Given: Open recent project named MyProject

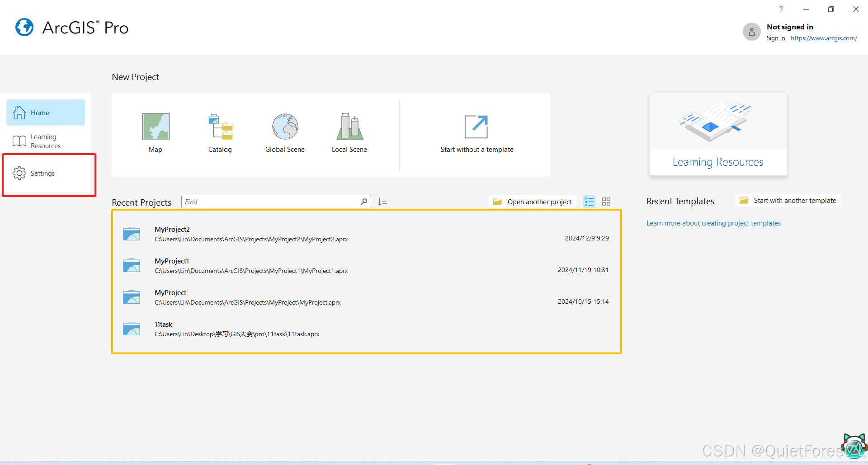Looking at the screenshot, I should 366,297.
